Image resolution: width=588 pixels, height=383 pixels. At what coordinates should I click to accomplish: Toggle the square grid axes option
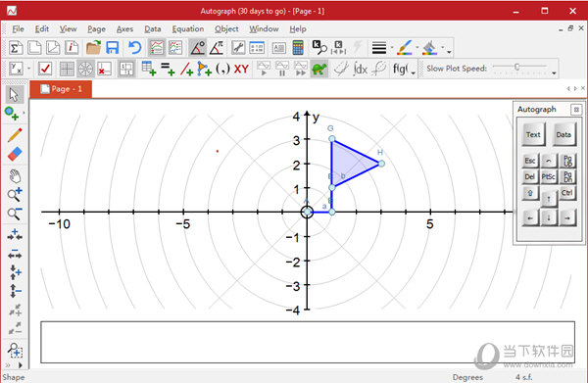[67, 69]
